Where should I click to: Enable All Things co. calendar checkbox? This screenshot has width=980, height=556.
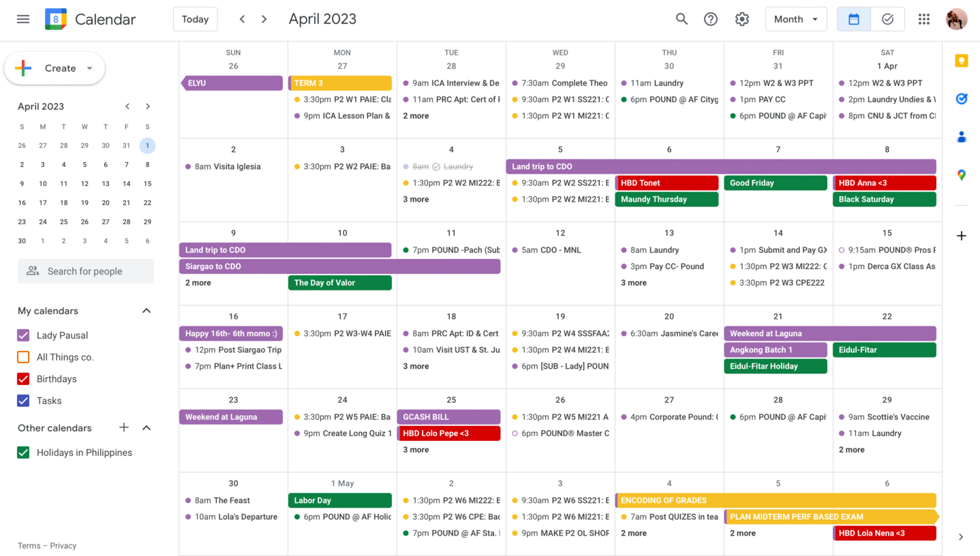[23, 357]
